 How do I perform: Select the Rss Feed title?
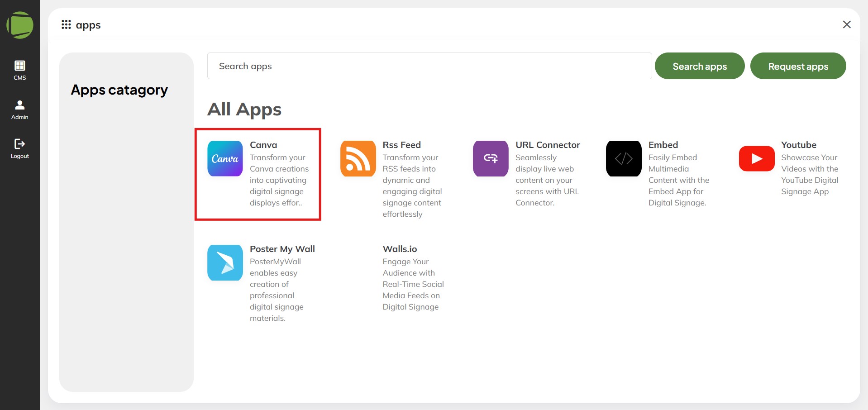[401, 145]
